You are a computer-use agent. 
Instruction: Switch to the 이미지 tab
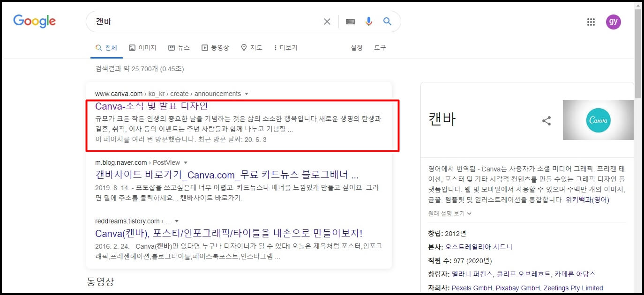(x=142, y=48)
